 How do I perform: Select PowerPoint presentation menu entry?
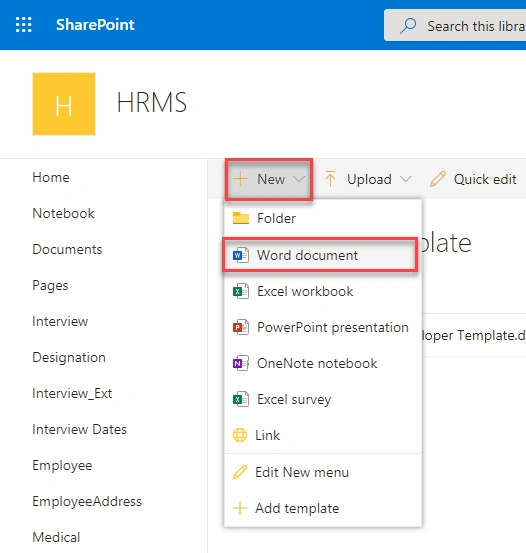pos(323,327)
